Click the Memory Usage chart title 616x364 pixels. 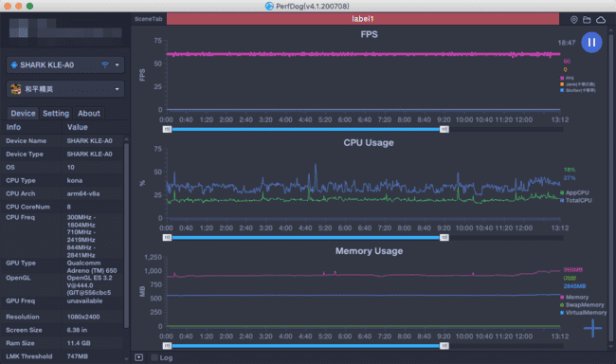[x=369, y=251]
